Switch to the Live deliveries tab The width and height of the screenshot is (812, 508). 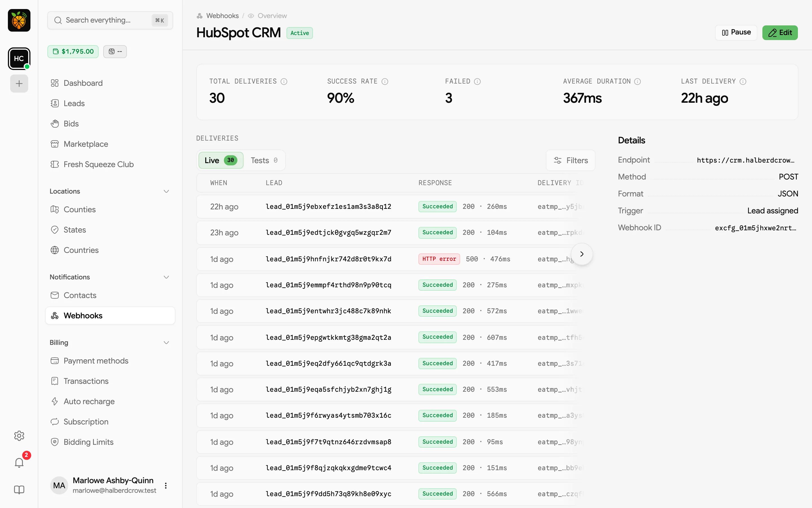pyautogui.click(x=221, y=160)
